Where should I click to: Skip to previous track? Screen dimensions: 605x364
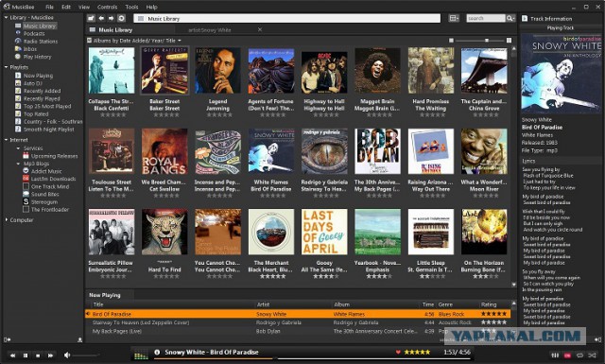(12, 355)
